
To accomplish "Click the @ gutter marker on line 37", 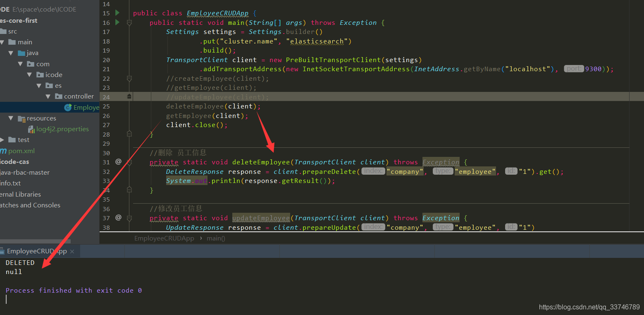I will coord(118,217).
